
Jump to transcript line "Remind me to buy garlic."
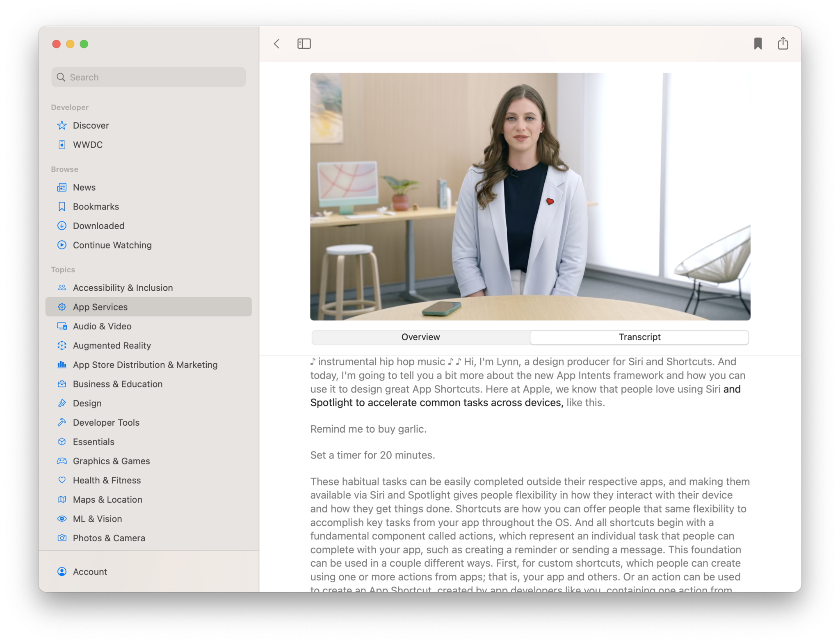(368, 429)
